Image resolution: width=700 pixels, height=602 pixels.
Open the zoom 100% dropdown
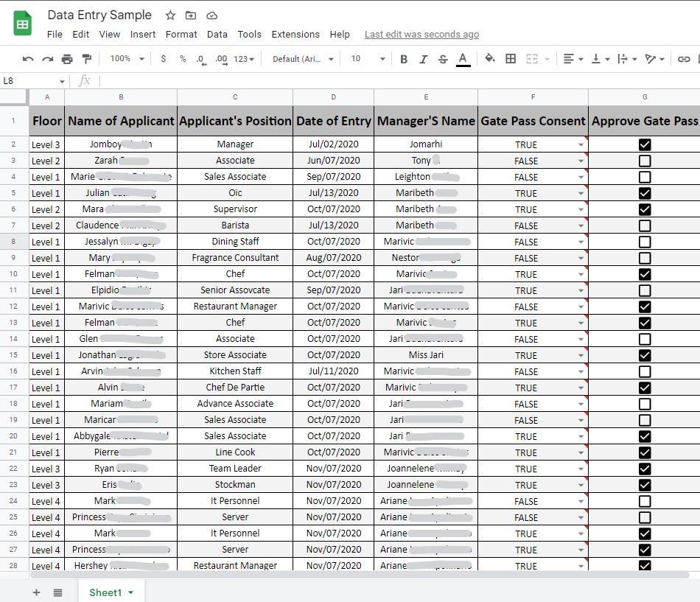(127, 58)
